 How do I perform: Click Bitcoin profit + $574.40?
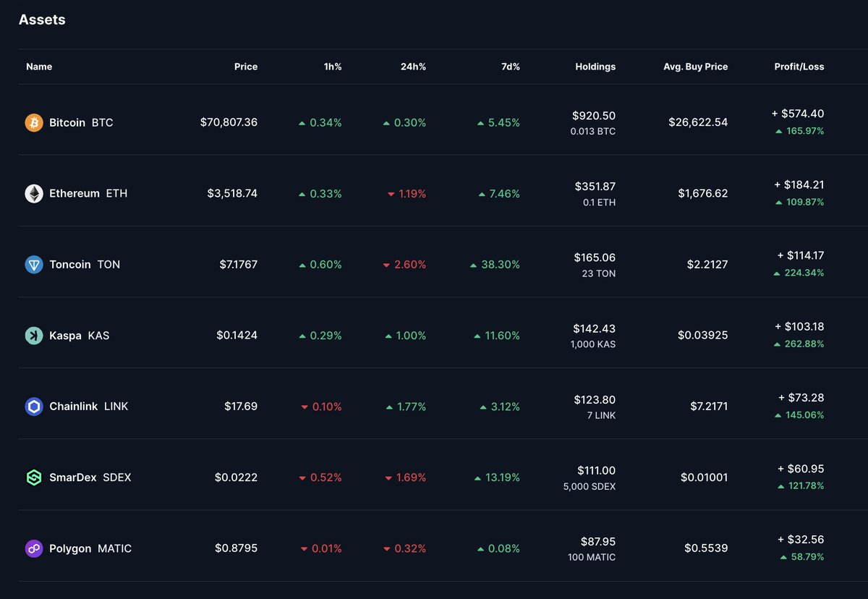798,114
